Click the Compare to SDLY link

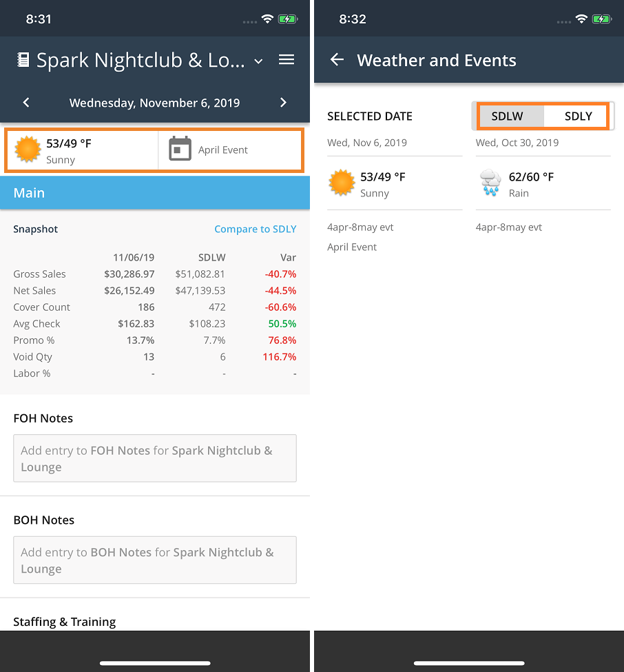click(x=255, y=230)
